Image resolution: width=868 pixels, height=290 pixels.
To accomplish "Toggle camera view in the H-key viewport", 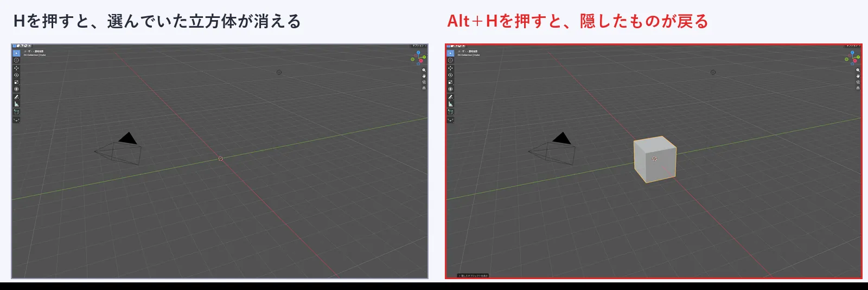I will tap(424, 82).
